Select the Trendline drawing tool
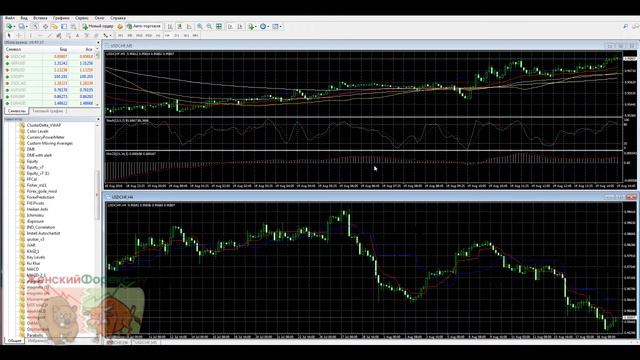 [49, 36]
